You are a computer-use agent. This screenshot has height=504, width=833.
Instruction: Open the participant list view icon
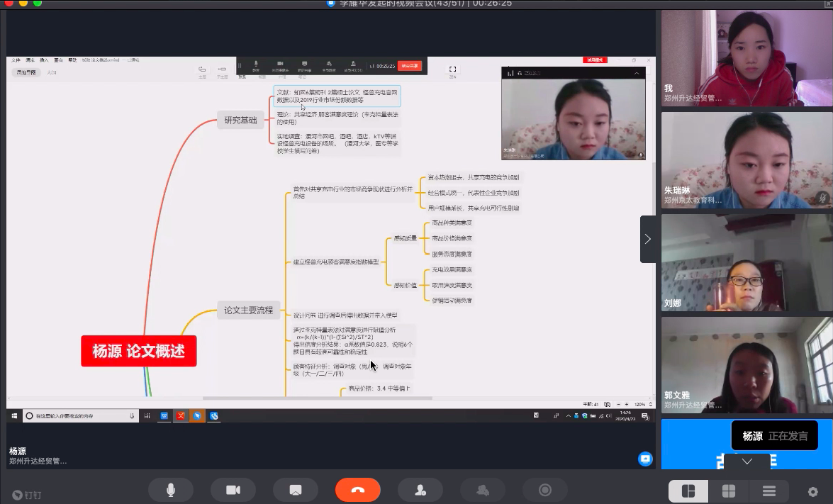[x=769, y=491]
